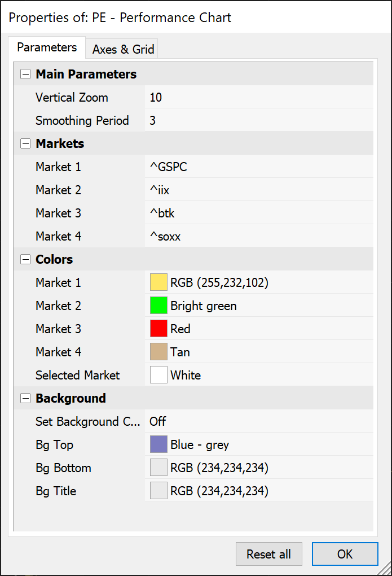The width and height of the screenshot is (392, 576).
Task: Pick the red Market 3 color swatch
Action: pos(158,329)
